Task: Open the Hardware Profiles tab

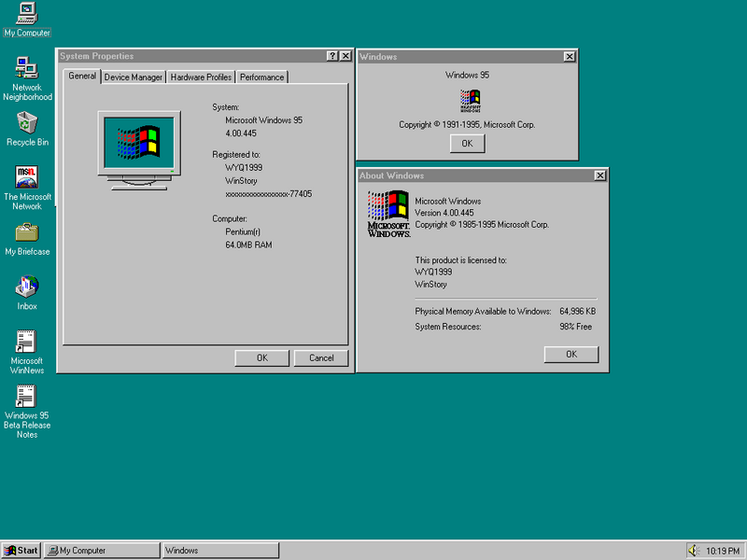Action: tap(201, 77)
